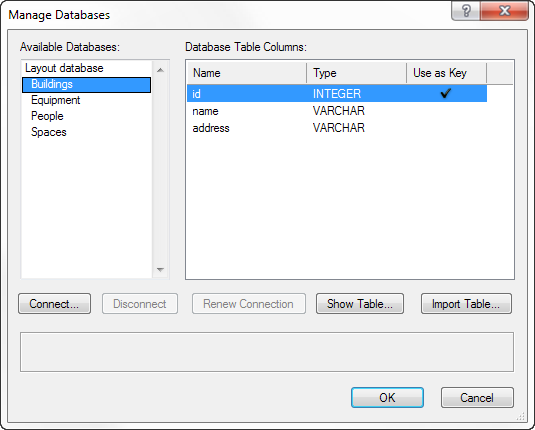The width and height of the screenshot is (535, 430).
Task: Click the Show Table... button
Action: (360, 303)
